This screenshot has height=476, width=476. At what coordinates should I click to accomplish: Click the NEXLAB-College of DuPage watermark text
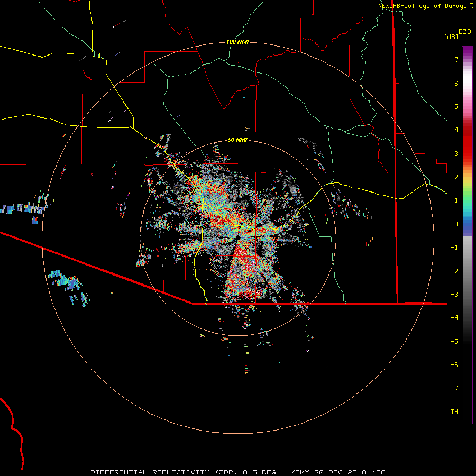[423, 6]
